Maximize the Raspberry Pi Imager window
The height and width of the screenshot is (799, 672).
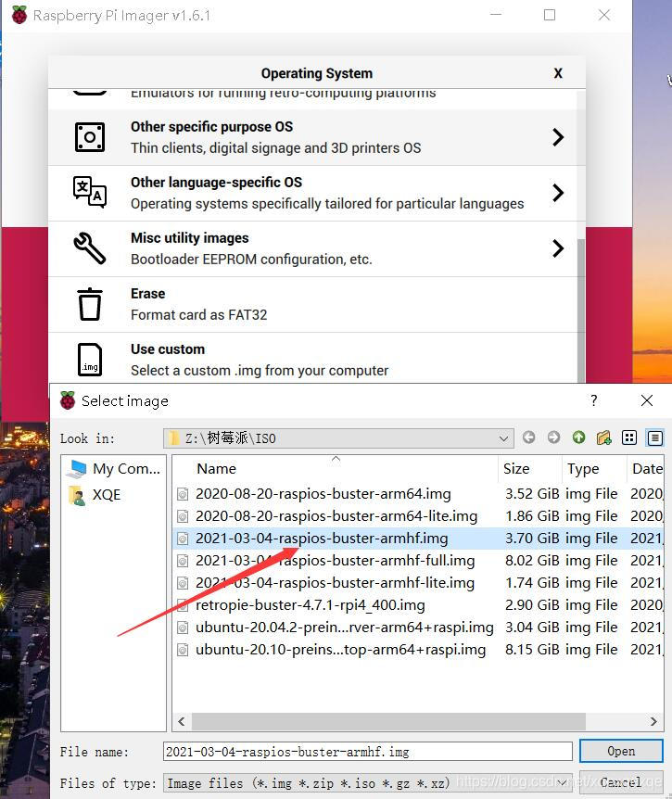pyautogui.click(x=550, y=15)
